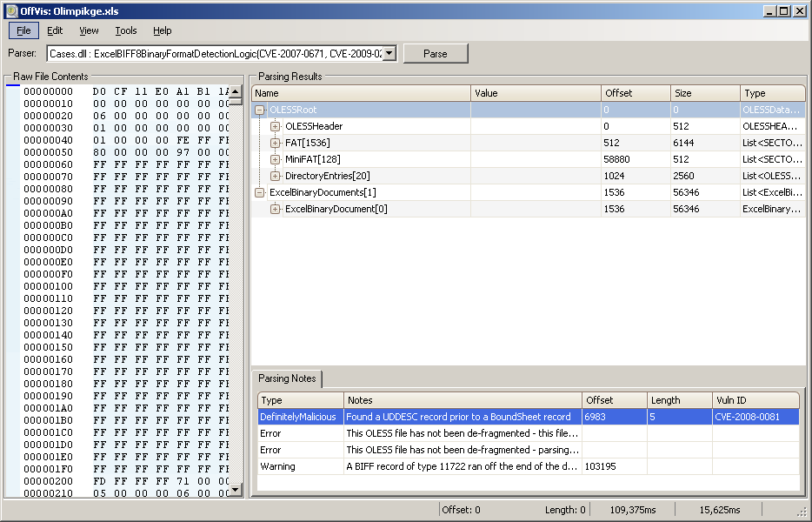Open the Tools menu
This screenshot has width=812, height=522.
point(126,30)
